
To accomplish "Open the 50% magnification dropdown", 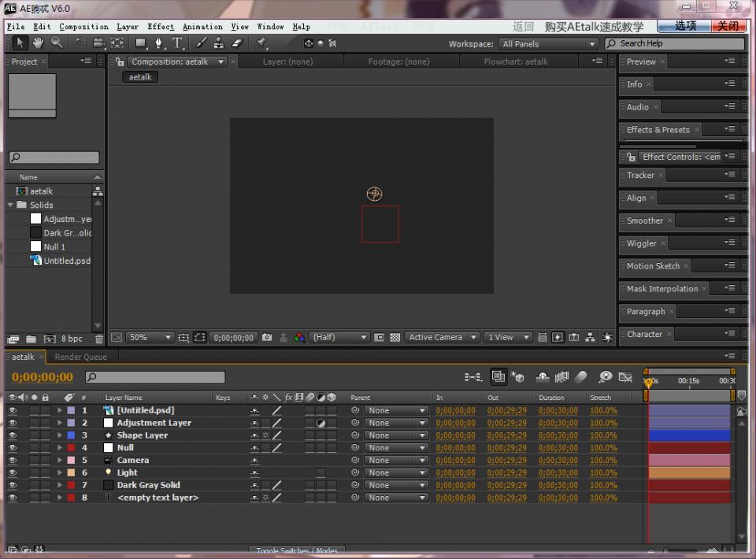I will (150, 338).
